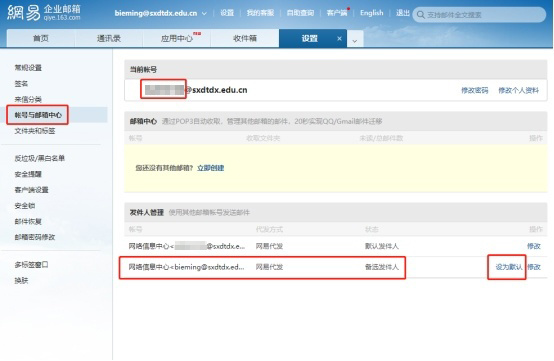Click the 当前帐号 section heading
This screenshot has width=554, height=361.
[x=143, y=69]
